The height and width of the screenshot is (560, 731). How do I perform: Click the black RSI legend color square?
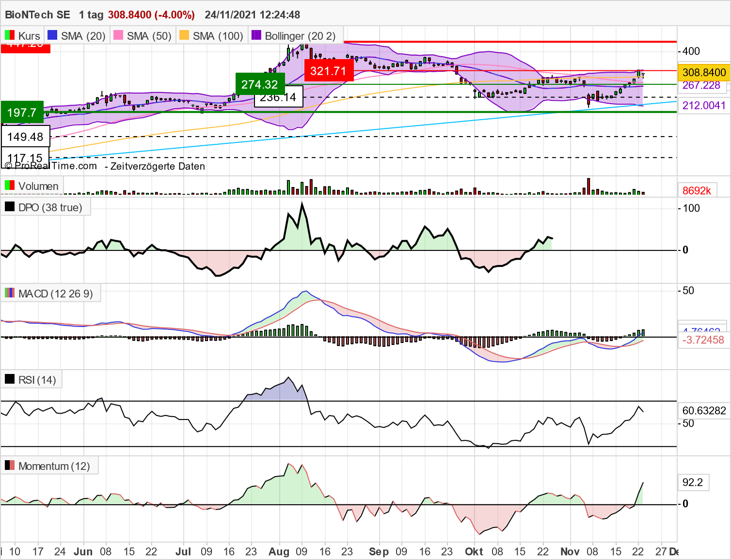(x=9, y=379)
